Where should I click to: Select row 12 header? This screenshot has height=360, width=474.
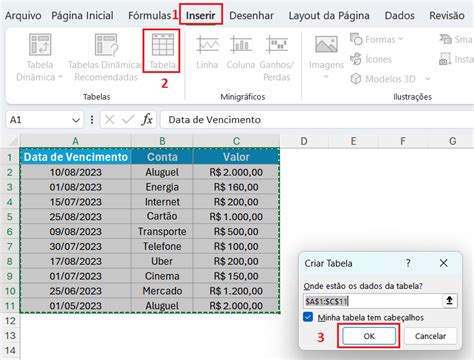(x=10, y=321)
